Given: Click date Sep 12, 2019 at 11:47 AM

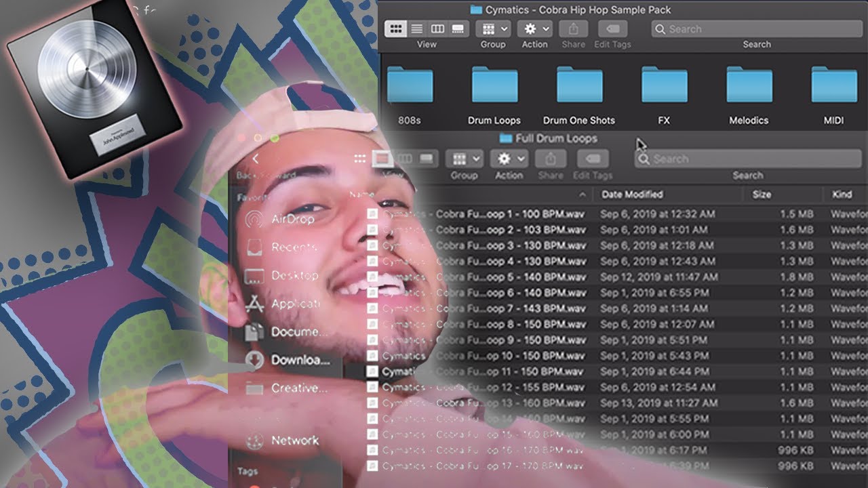Looking at the screenshot, I should [659, 277].
